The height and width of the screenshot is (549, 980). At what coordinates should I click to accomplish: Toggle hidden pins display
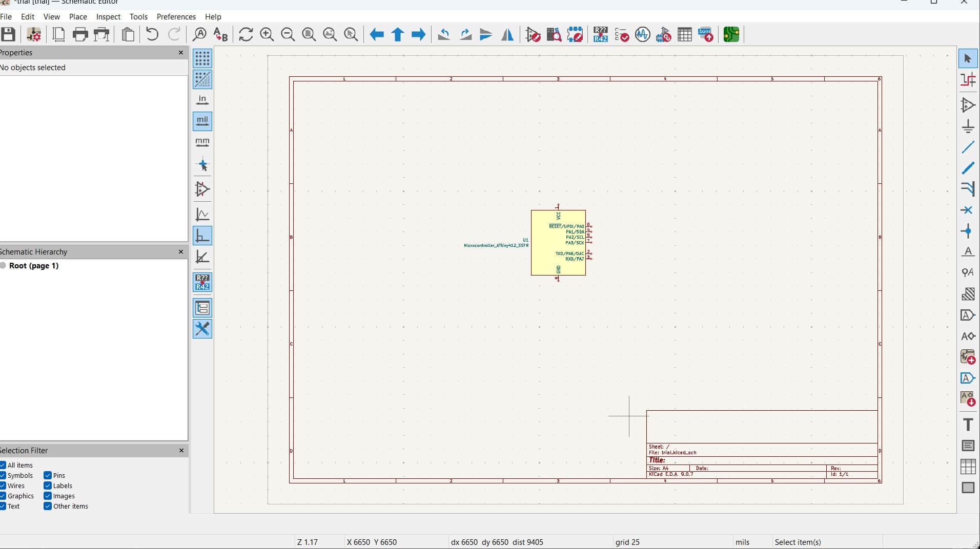(202, 189)
